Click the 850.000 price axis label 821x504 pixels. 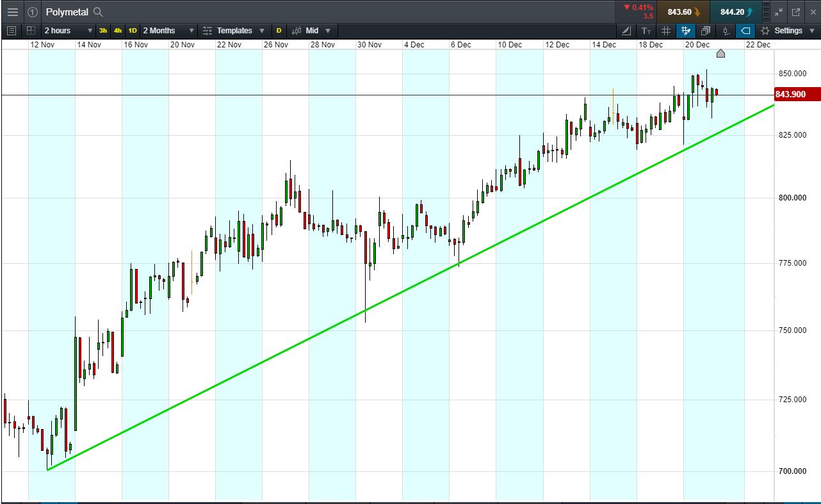pos(792,74)
